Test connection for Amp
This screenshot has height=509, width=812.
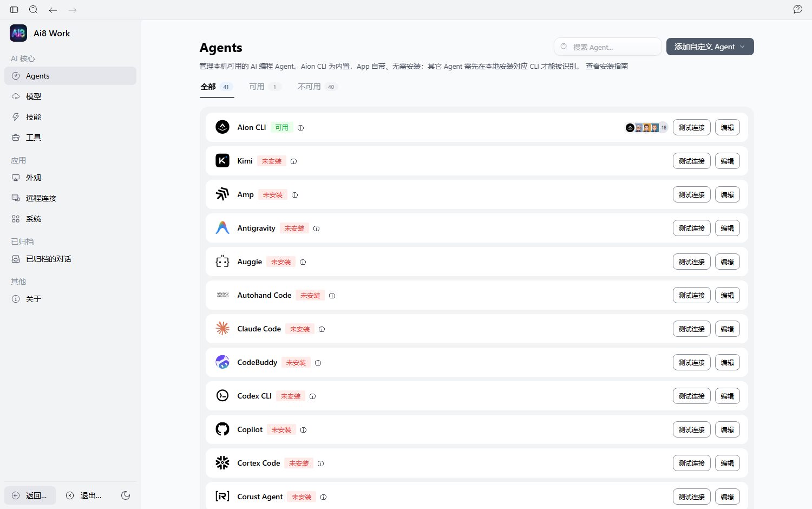pos(691,195)
